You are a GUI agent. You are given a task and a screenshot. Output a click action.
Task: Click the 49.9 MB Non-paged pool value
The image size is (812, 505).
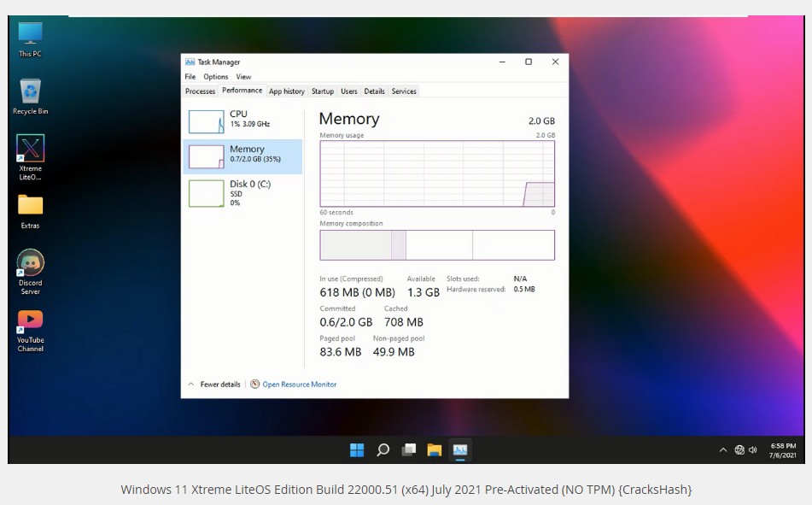click(394, 352)
